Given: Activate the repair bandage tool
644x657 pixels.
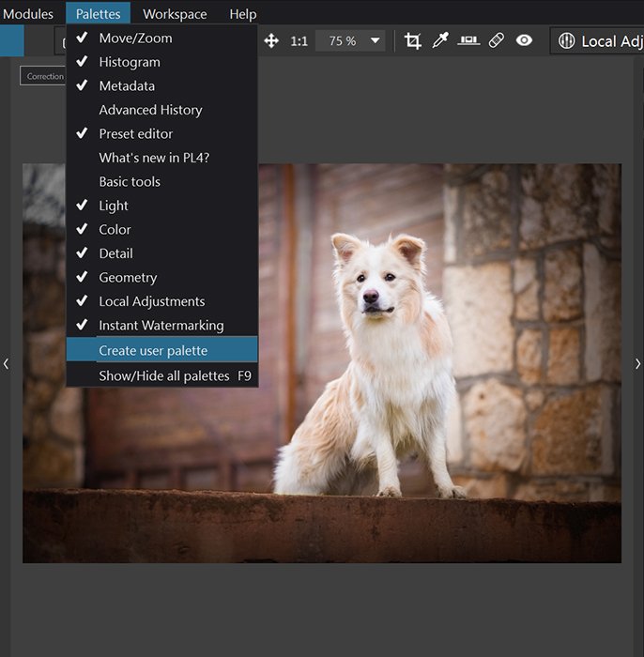Looking at the screenshot, I should (497, 40).
